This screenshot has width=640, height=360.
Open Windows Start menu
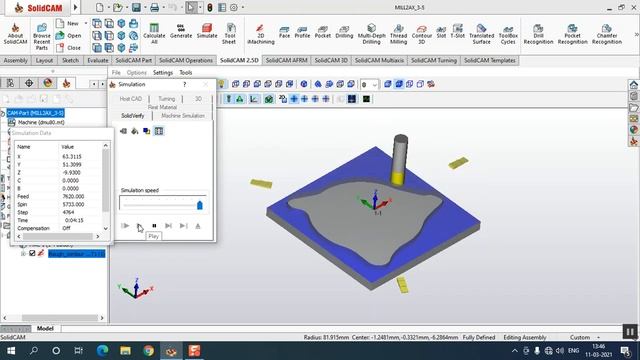coord(11,351)
